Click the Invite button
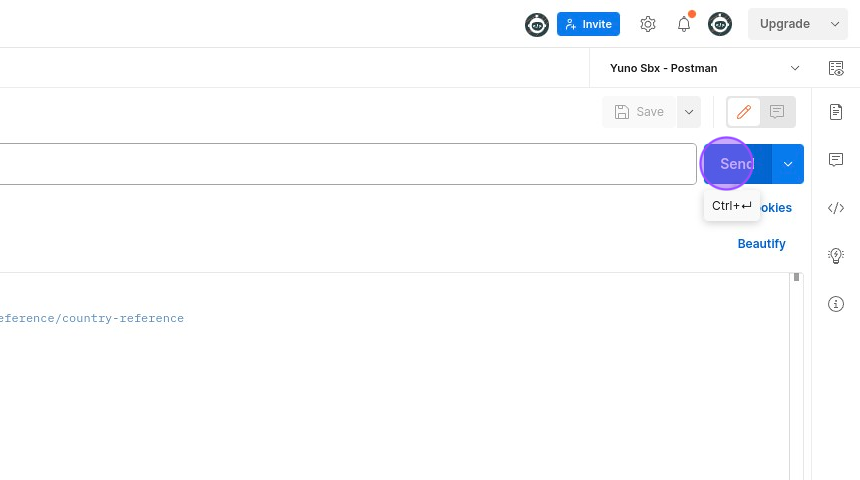Screen dimensions: 860x480 pos(588,24)
